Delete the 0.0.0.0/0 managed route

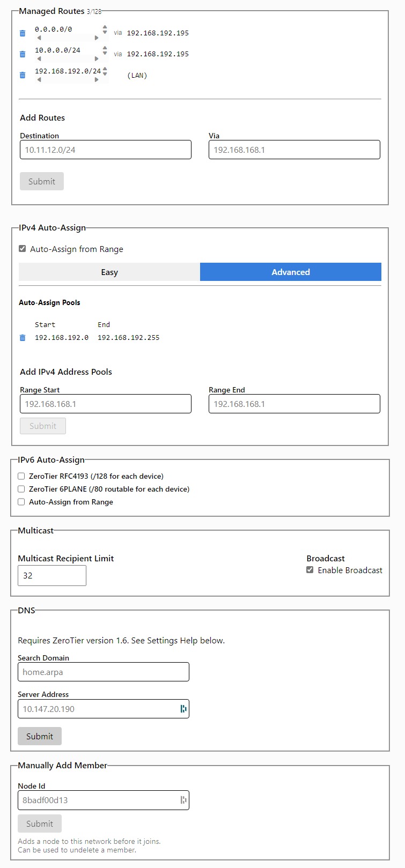23,33
